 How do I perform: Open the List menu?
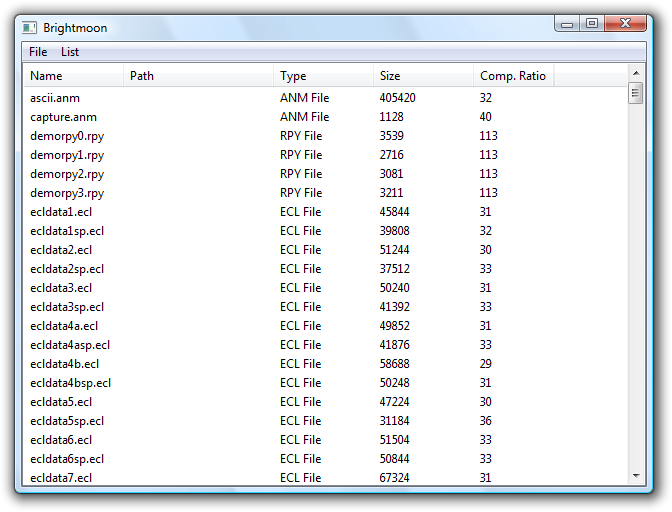click(70, 52)
